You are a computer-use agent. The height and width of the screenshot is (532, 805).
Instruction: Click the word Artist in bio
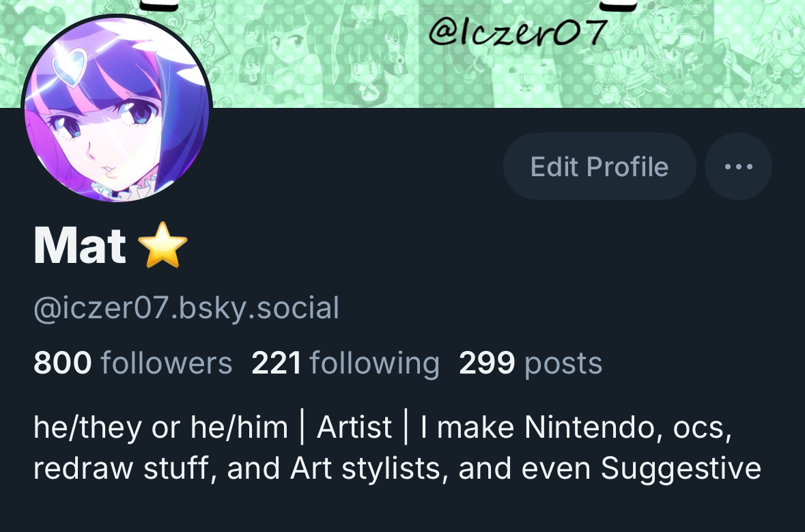354,428
